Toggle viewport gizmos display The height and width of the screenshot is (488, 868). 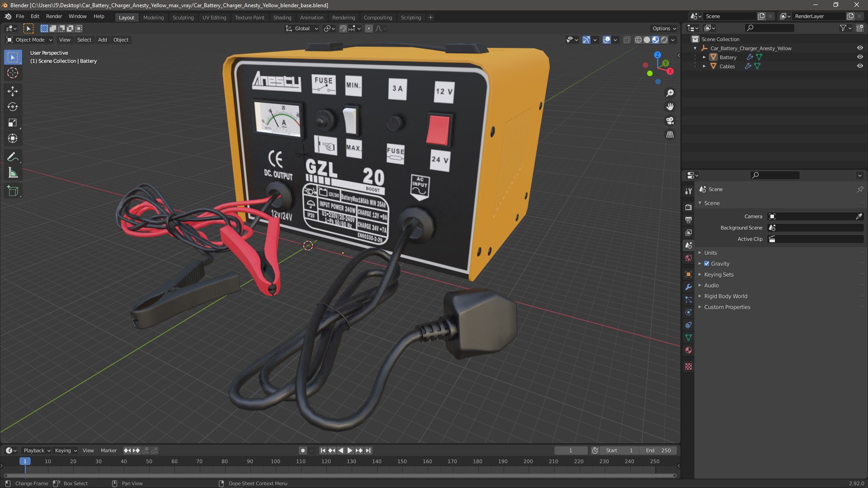tap(586, 40)
